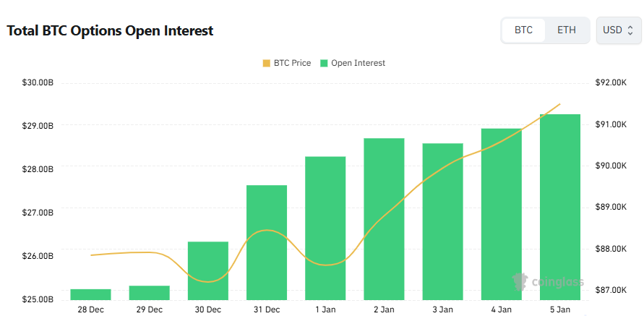Toggle Open Interest legend series
644x316 pixels.
(358, 63)
